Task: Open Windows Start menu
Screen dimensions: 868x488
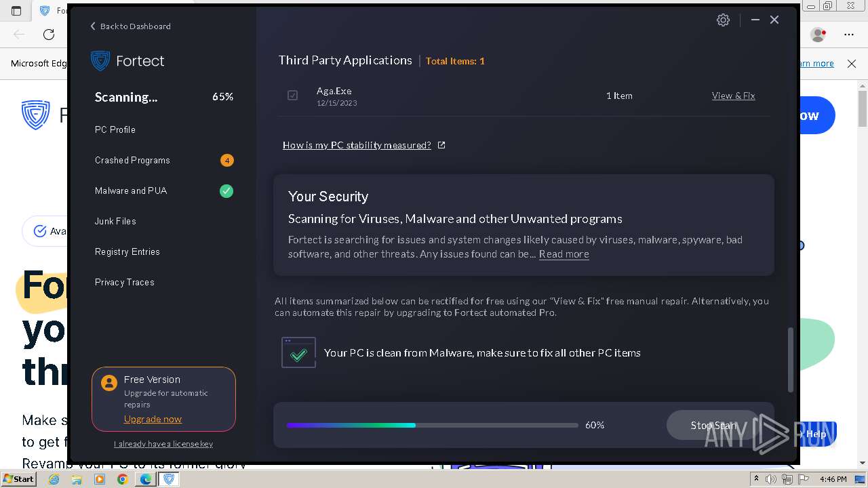Action: point(18,479)
